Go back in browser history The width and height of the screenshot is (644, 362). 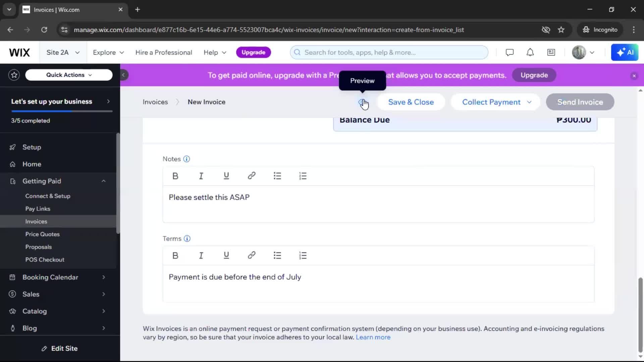point(10,30)
